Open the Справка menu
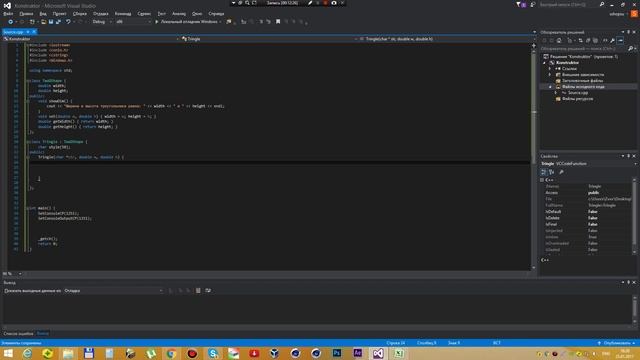This screenshot has height=360, width=640. coord(216,13)
